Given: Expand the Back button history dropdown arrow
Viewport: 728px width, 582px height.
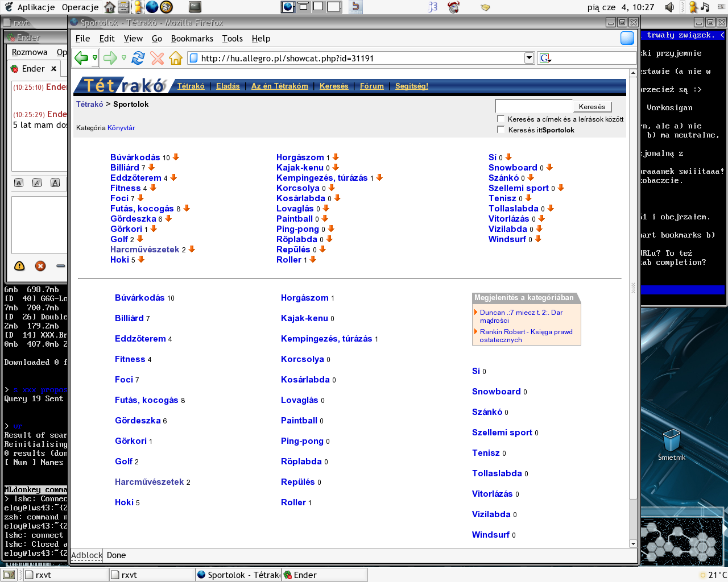Looking at the screenshot, I should (x=95, y=58).
